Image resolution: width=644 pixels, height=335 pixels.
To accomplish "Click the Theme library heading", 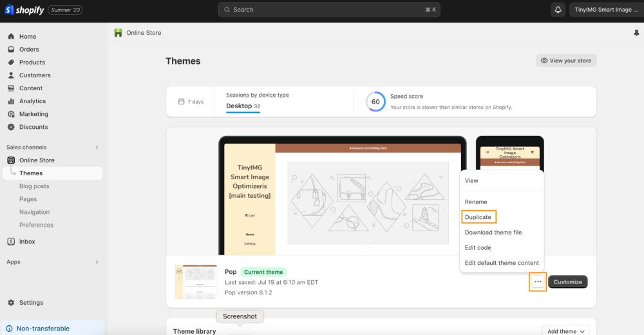I will click(x=194, y=331).
